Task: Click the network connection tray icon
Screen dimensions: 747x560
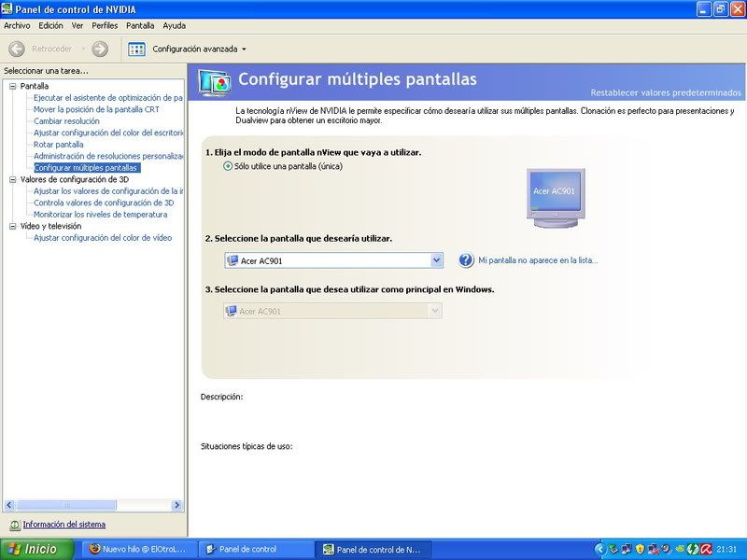Action: click(x=626, y=549)
